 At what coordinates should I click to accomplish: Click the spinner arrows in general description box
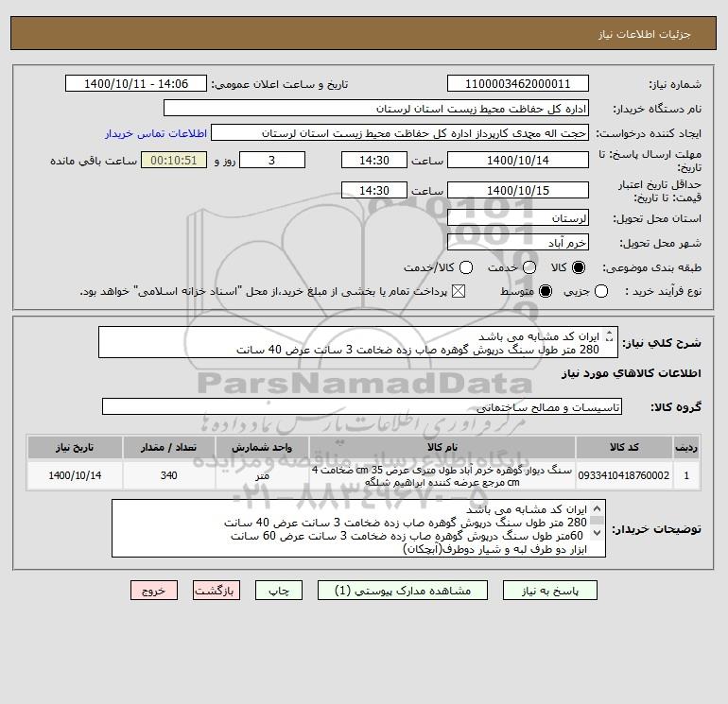pos(610,336)
